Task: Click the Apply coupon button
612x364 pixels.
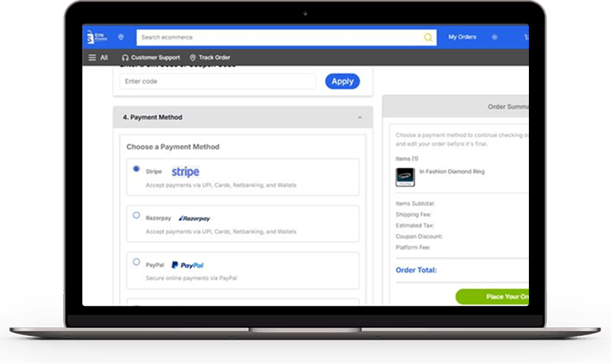Action: pyautogui.click(x=342, y=81)
